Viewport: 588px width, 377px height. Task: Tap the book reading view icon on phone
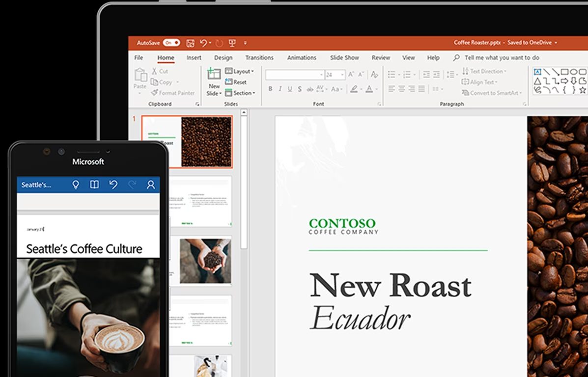pyautogui.click(x=94, y=185)
